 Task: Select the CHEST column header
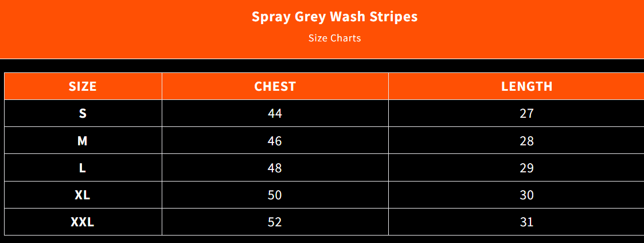[x=275, y=87]
